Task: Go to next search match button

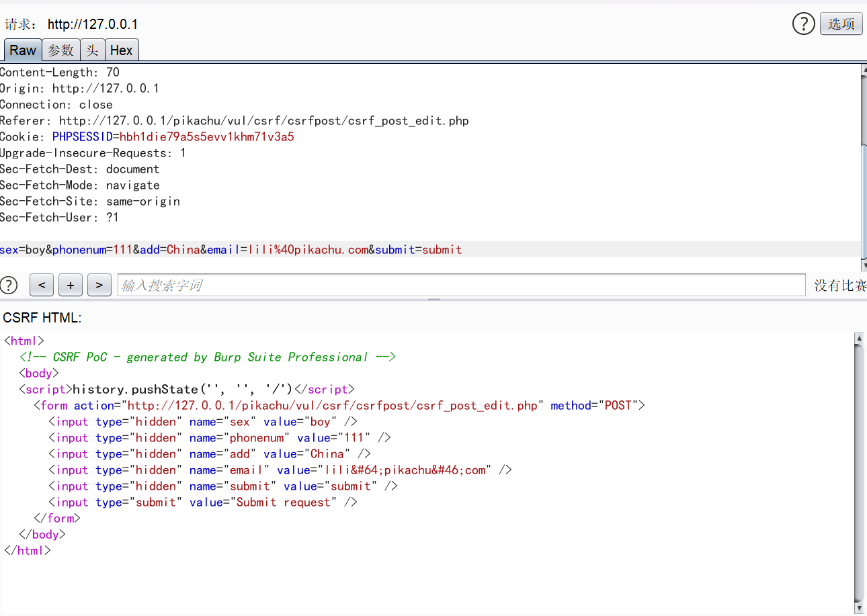Action: (99, 285)
